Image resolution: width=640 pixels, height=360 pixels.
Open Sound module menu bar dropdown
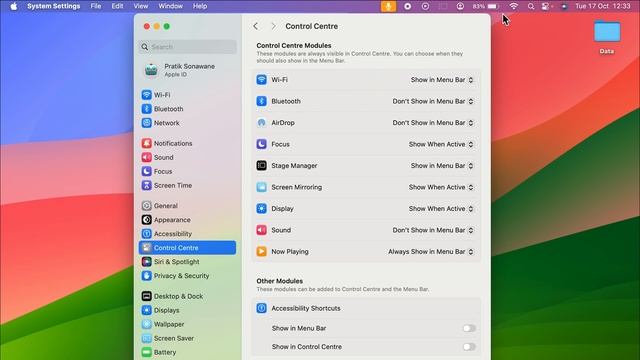click(433, 230)
